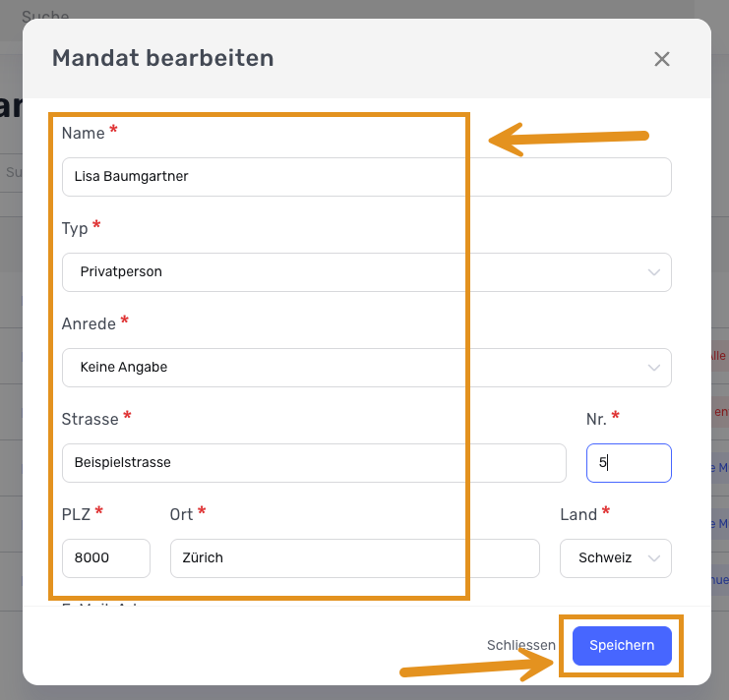Viewport: 729px width, 700px height.
Task: Click the Strasse field label
Action: [x=90, y=419]
